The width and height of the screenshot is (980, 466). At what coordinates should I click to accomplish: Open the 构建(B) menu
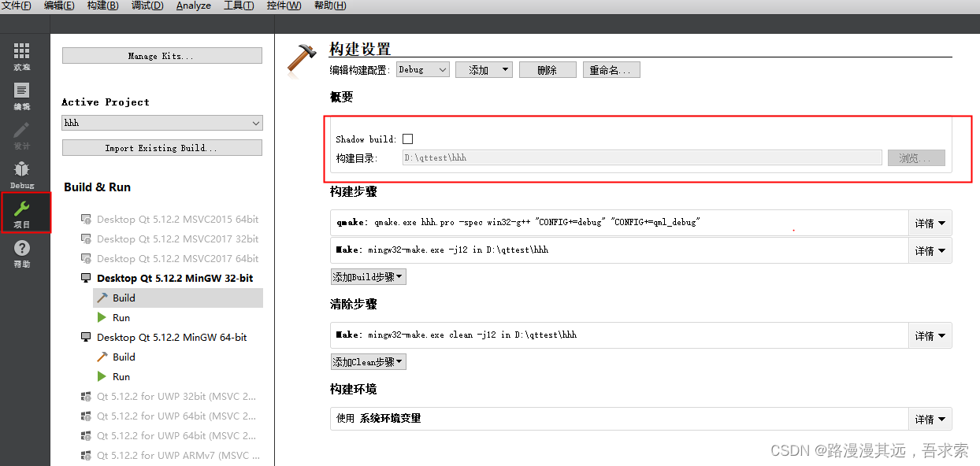pos(102,6)
